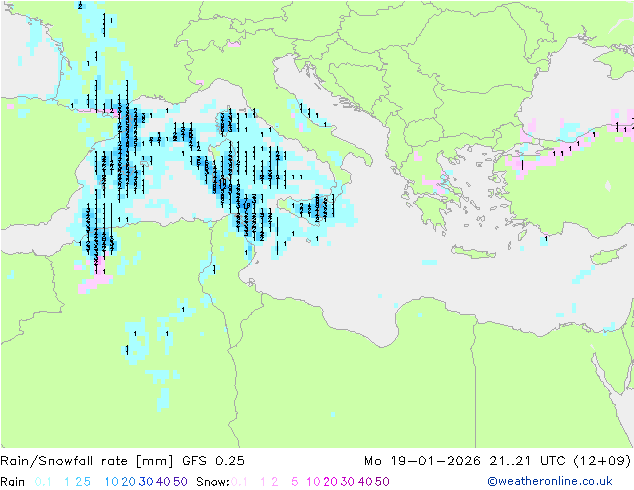Screen dimensions: 634x490
Task: Click the 'GFS 0.25' model label
Action: pyautogui.click(x=213, y=461)
